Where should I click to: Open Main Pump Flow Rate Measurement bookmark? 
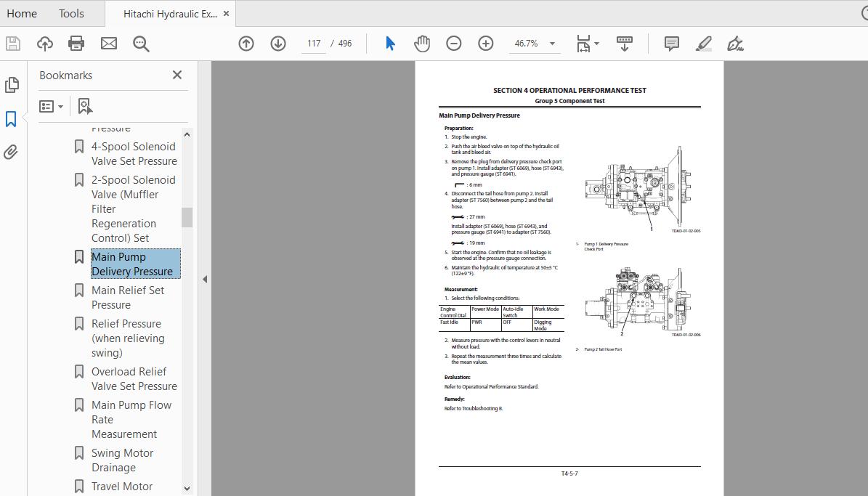click(131, 420)
